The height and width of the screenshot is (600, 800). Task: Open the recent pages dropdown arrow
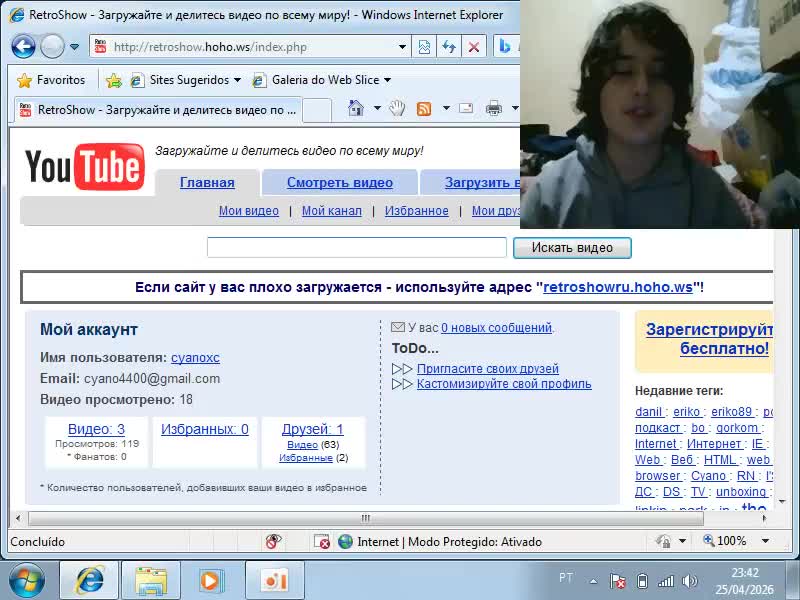click(75, 47)
